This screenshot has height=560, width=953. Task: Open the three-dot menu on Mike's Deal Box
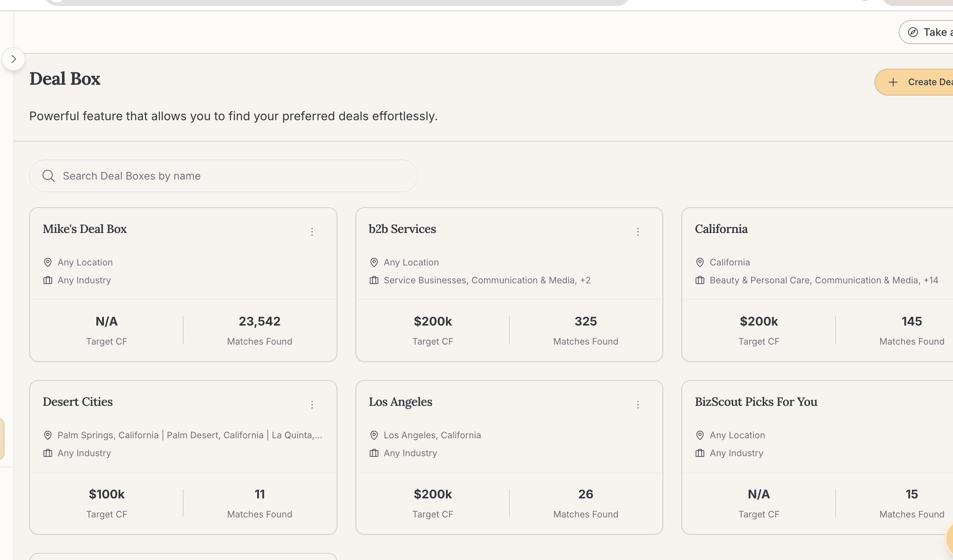312,231
